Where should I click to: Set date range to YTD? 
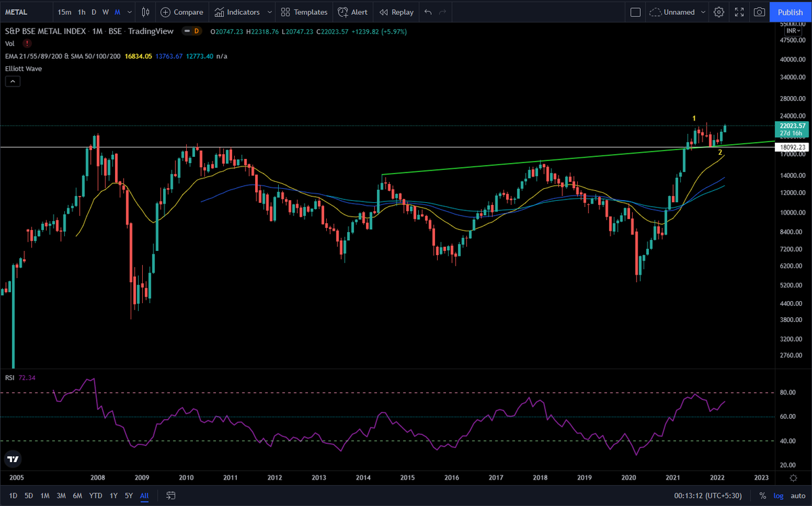[96, 496]
